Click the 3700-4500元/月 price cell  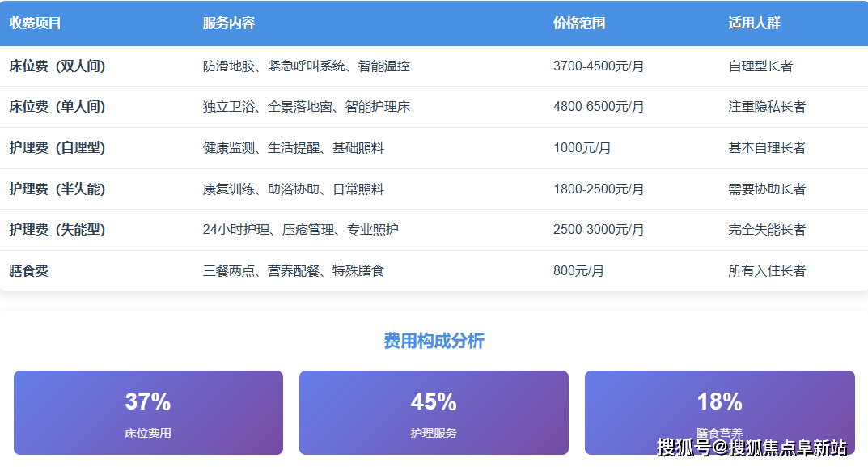point(599,66)
